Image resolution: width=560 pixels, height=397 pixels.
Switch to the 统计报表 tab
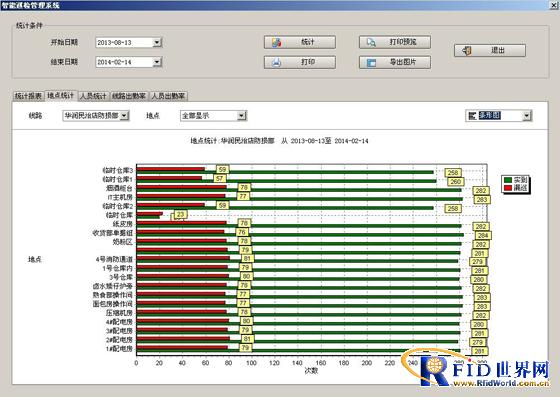pos(28,96)
